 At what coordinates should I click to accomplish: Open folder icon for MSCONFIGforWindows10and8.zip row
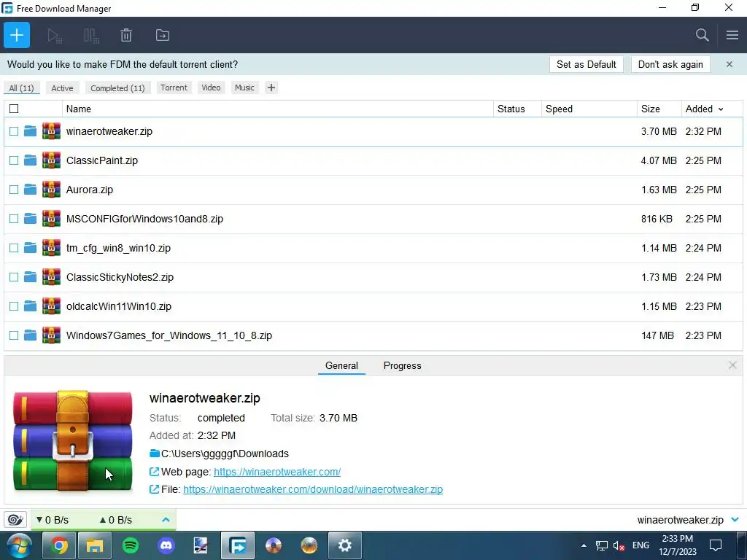[x=31, y=219]
